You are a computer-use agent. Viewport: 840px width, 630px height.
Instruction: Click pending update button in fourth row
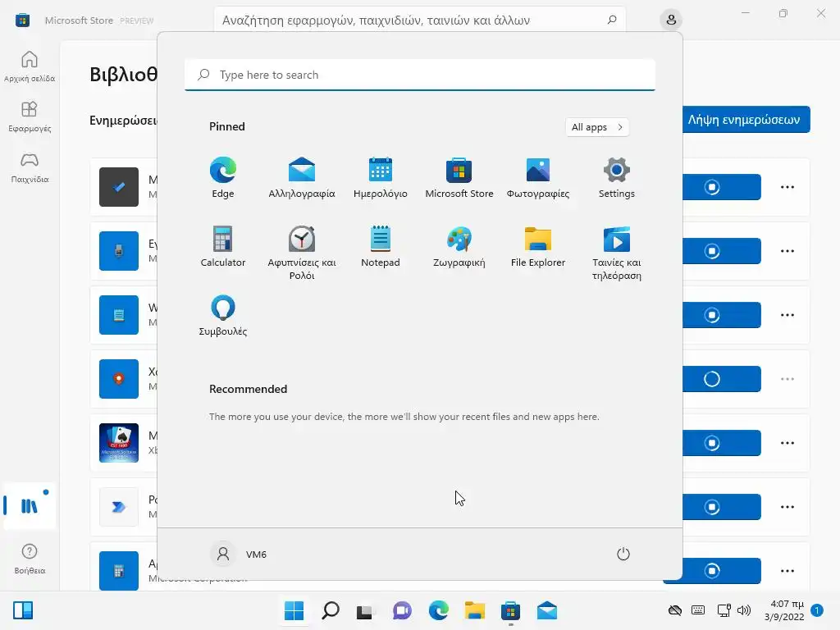click(712, 379)
